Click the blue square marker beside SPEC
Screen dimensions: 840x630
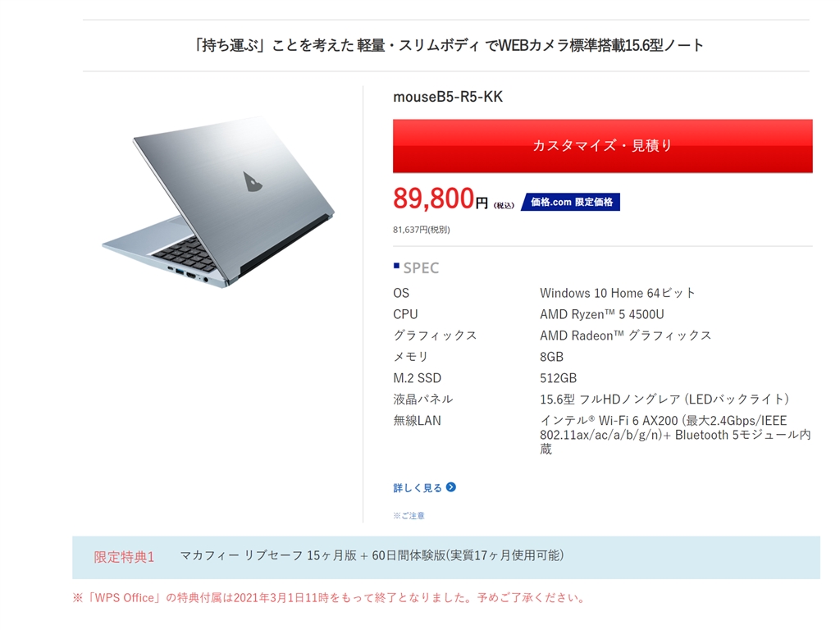(396, 266)
